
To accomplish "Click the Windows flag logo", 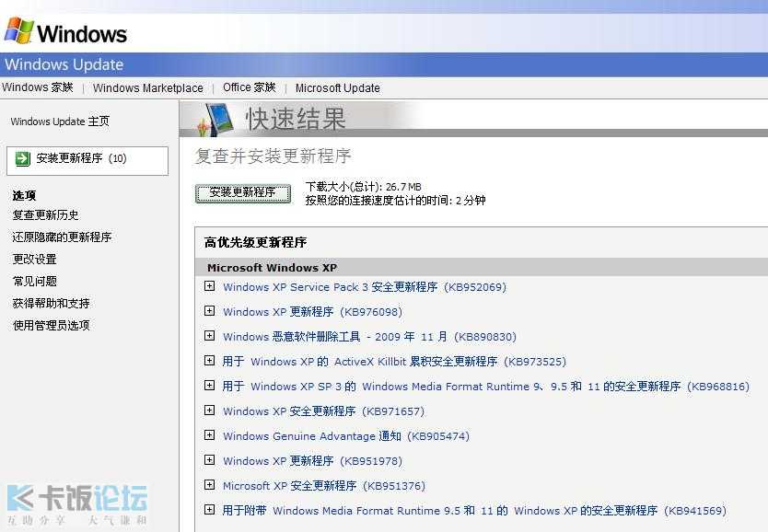I will (x=19, y=30).
